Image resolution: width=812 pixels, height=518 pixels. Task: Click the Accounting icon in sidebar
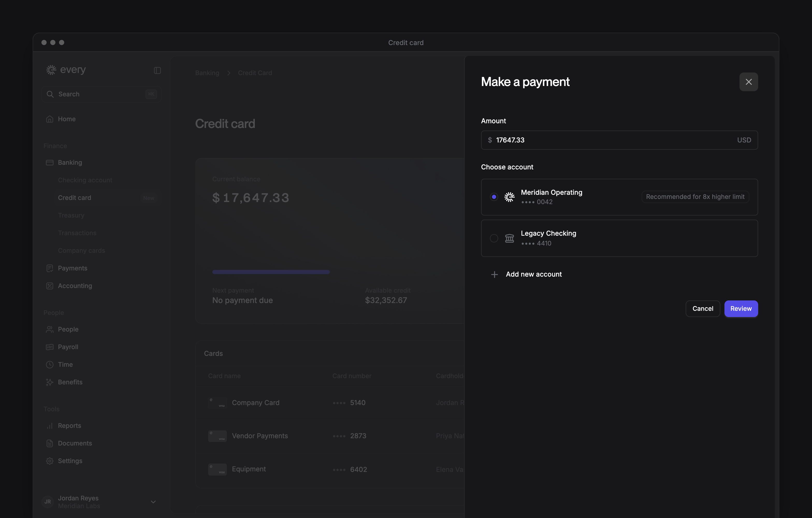point(49,286)
